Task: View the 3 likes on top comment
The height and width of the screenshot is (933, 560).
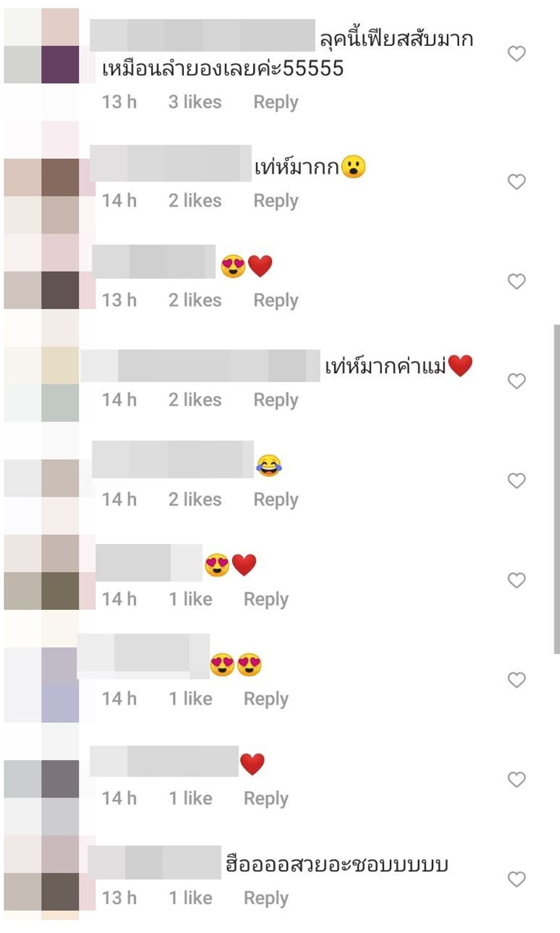Action: point(195,102)
